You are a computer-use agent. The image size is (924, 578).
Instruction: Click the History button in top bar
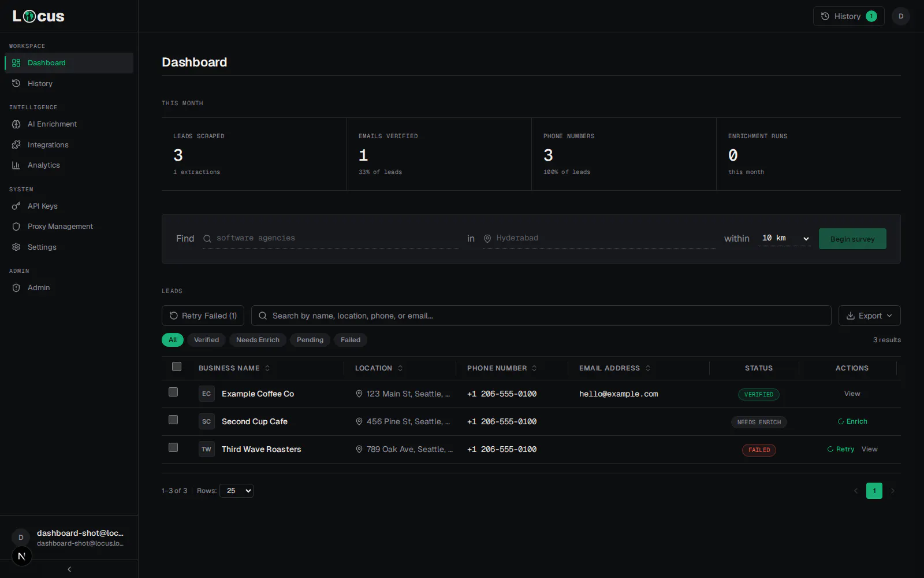(x=848, y=16)
